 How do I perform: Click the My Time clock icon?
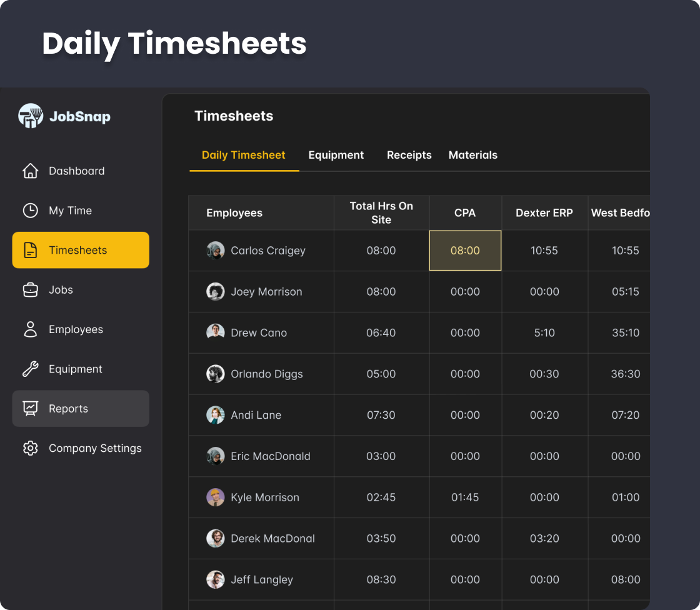[31, 211]
